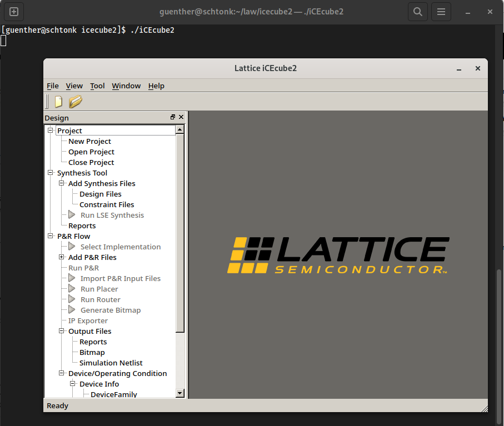Click the Synthesis Tool label
504x426 pixels.
[82, 173]
